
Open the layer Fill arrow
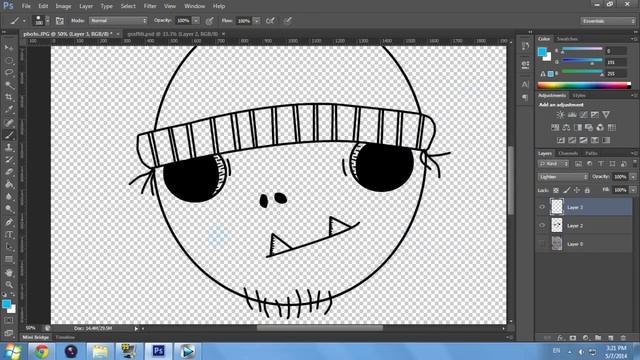(x=633, y=190)
